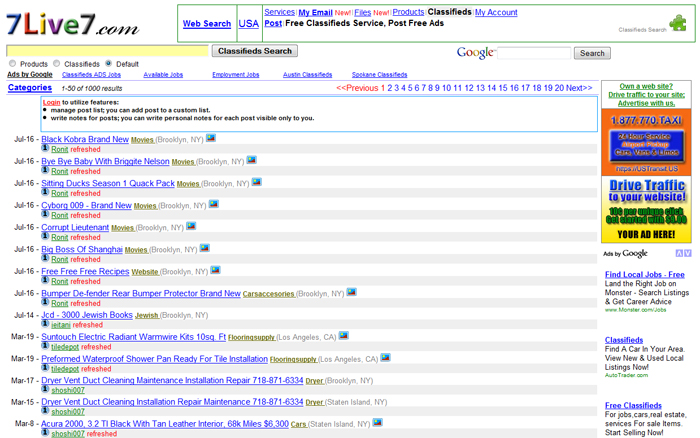Open My Account in the top menu
Viewport: 700px width, 438px height.
pyautogui.click(x=496, y=13)
